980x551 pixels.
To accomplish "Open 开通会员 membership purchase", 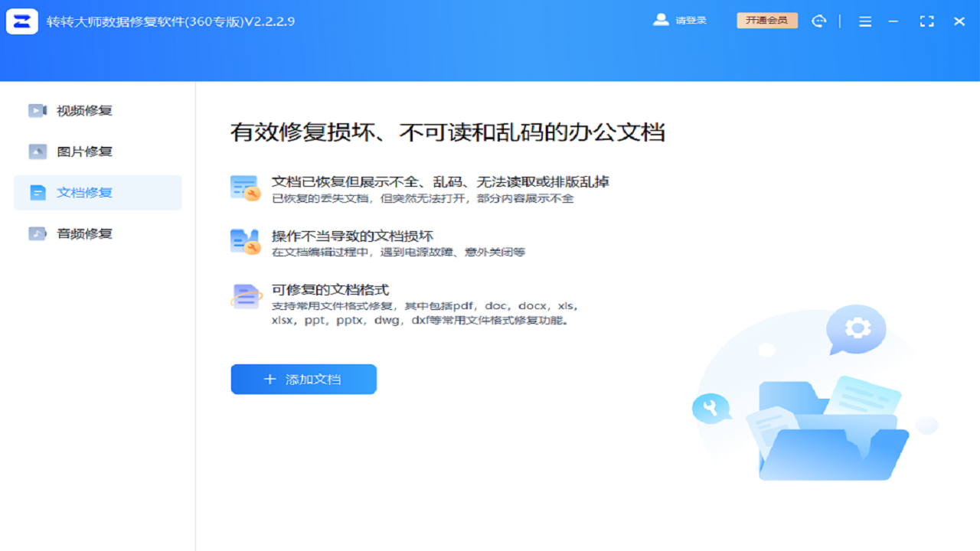I will pyautogui.click(x=767, y=21).
